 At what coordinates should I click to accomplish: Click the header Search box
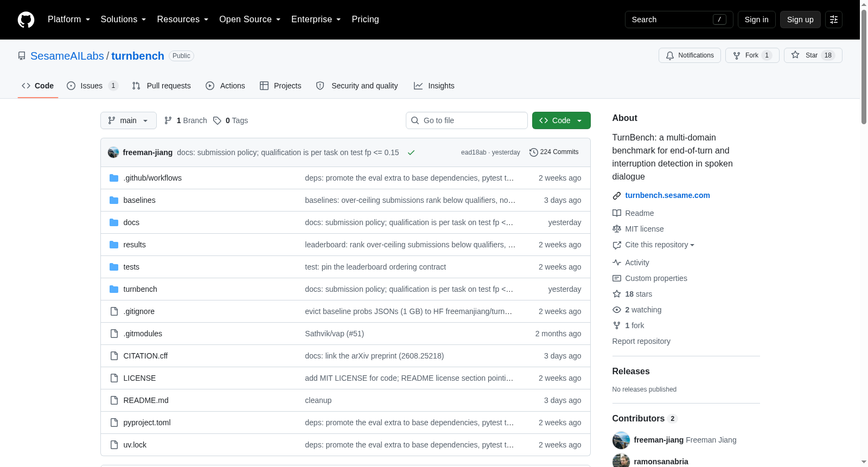point(679,20)
